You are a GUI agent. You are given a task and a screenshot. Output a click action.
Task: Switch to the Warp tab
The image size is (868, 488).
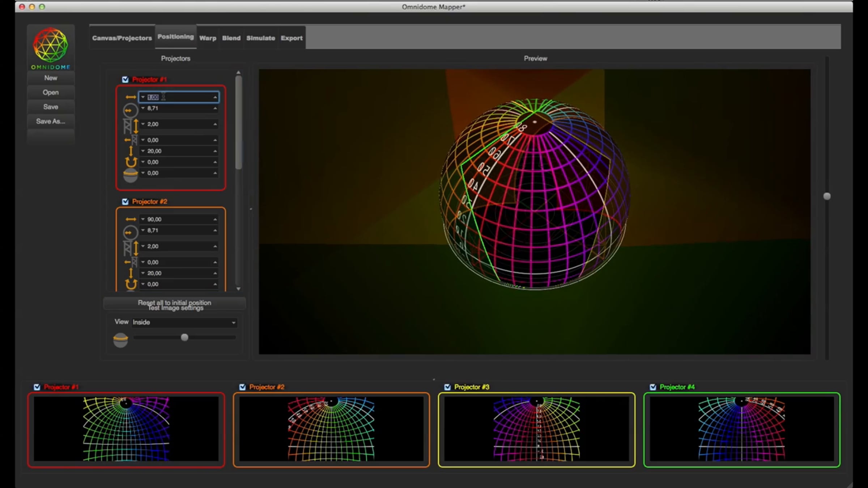(x=208, y=38)
